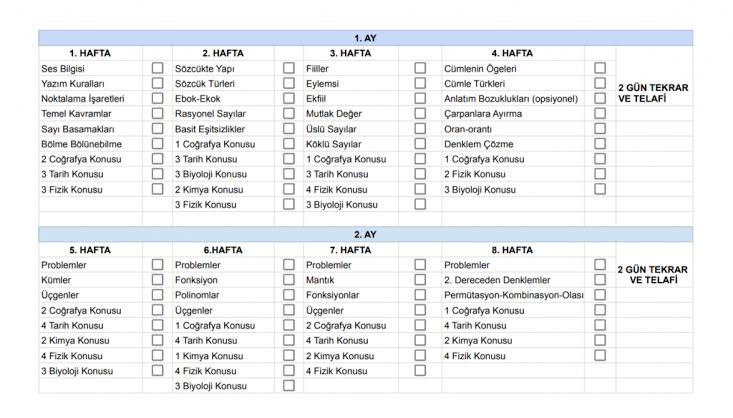The image size is (733, 418).
Task: Click the Oran-orantı text cell
Action: click(x=512, y=129)
